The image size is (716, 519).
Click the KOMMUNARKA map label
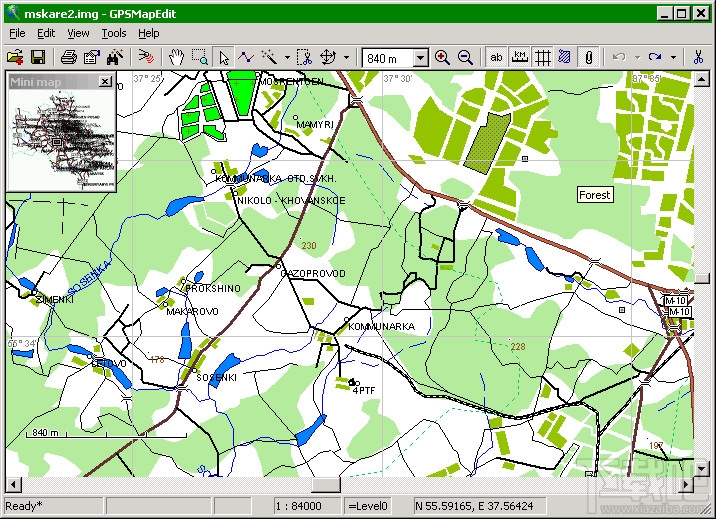[381, 327]
